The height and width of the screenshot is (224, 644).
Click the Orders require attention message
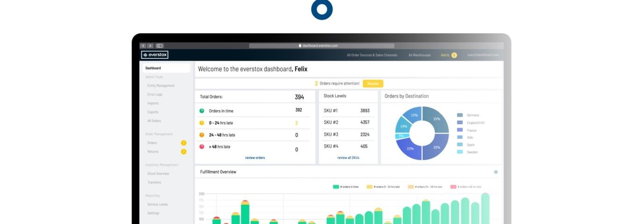pos(337,84)
